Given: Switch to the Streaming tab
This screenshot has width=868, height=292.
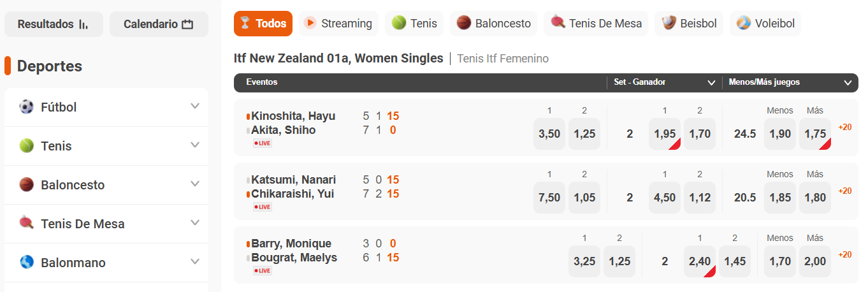Looking at the screenshot, I should coord(338,24).
